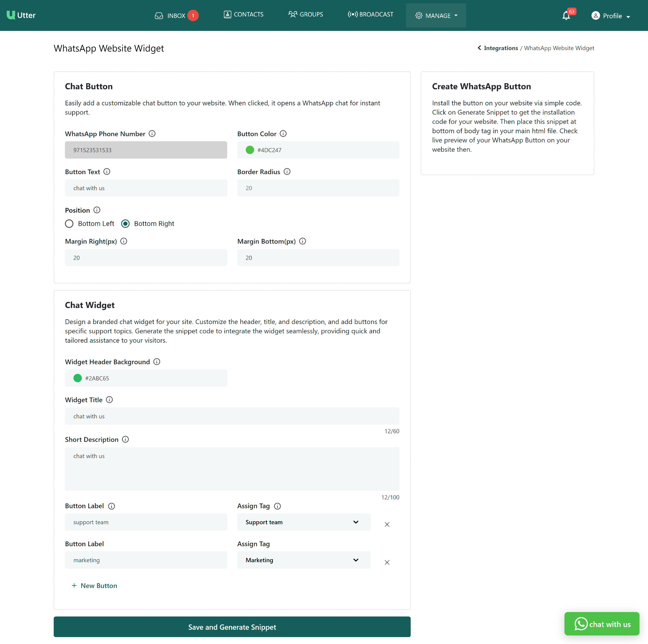
Task: Click info icon next to Margin Right(px)
Action: [124, 241]
